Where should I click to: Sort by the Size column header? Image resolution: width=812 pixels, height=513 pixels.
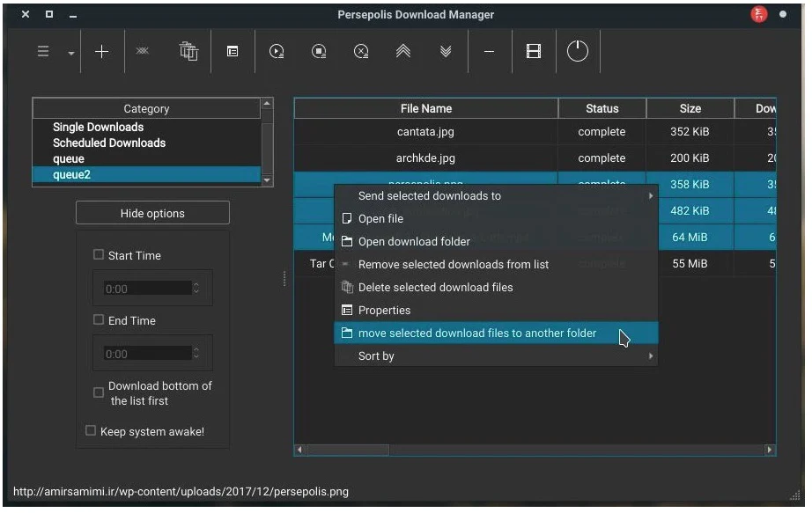690,109
